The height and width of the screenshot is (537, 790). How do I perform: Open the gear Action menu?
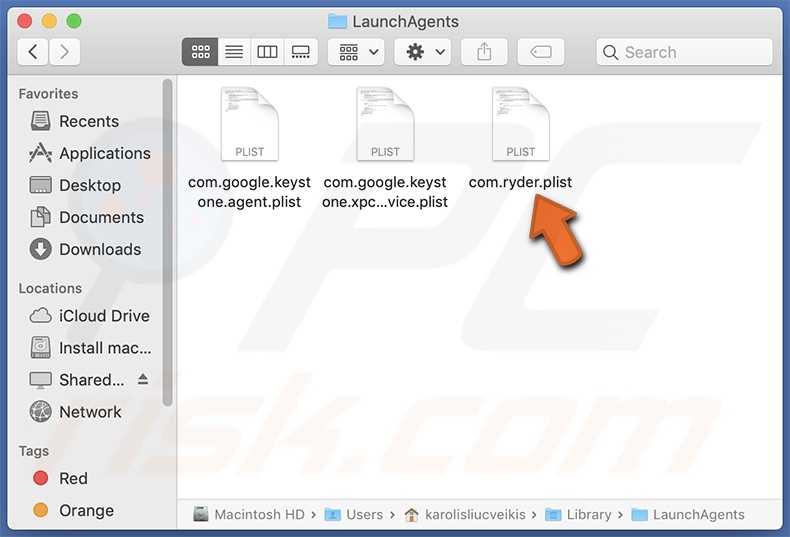tap(423, 52)
